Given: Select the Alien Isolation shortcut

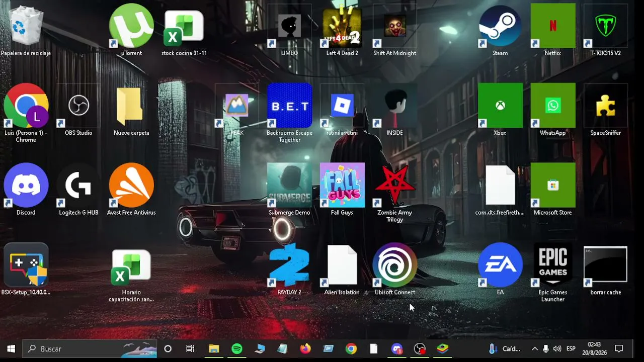Looking at the screenshot, I should (342, 269).
